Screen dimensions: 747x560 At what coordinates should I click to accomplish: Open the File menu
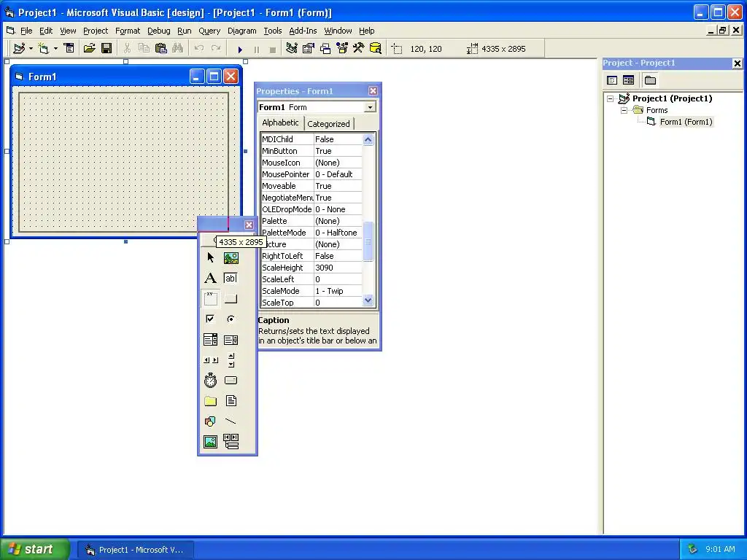pyautogui.click(x=26, y=31)
